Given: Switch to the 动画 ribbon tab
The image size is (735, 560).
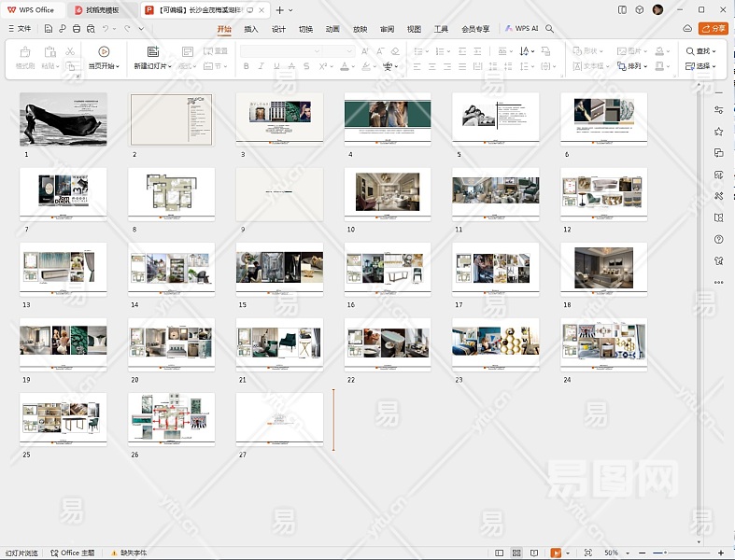Looking at the screenshot, I should pyautogui.click(x=332, y=29).
